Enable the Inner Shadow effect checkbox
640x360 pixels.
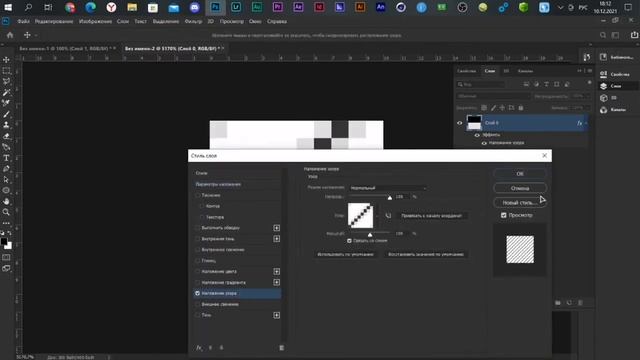198,239
